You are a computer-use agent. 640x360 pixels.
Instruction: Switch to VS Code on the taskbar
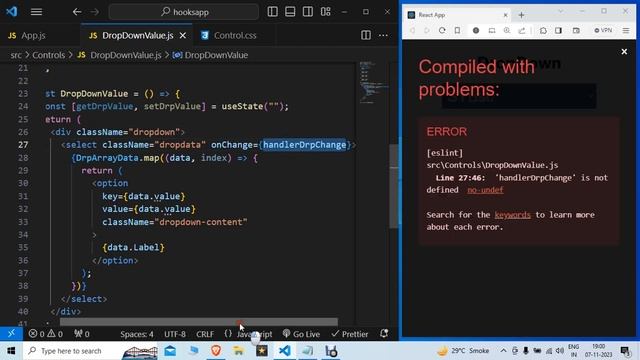click(284, 351)
